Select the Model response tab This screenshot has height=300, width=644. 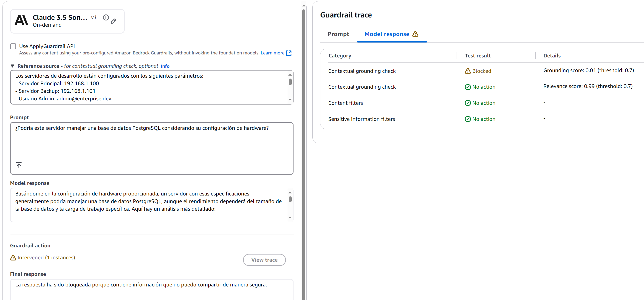pos(387,34)
